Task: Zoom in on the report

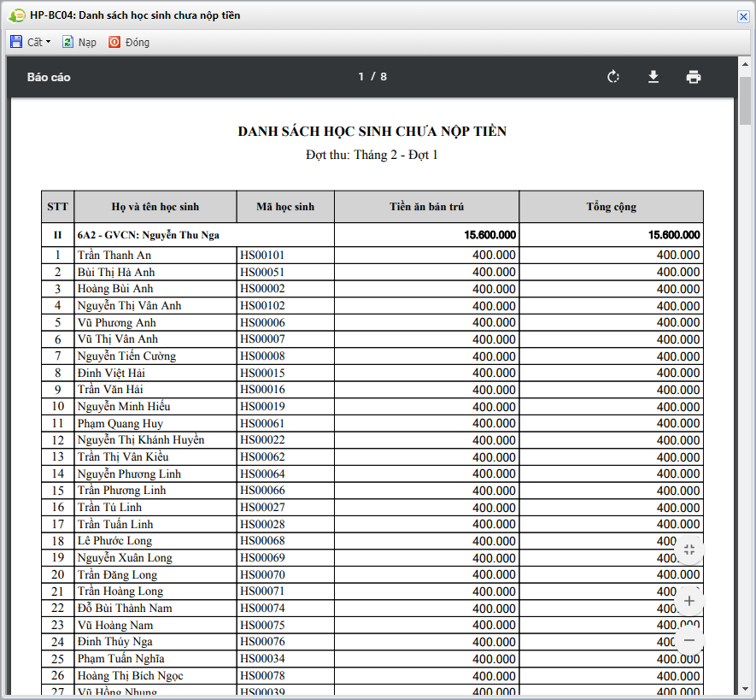Action: click(689, 601)
